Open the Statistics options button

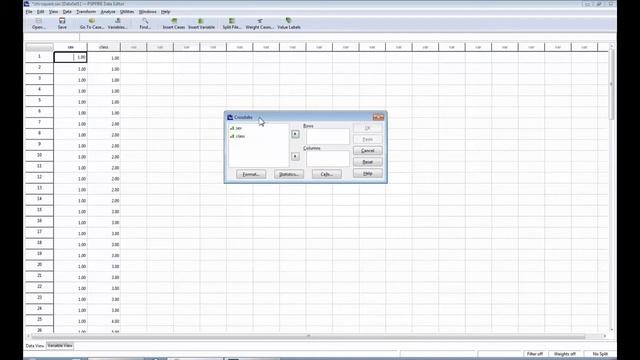289,174
